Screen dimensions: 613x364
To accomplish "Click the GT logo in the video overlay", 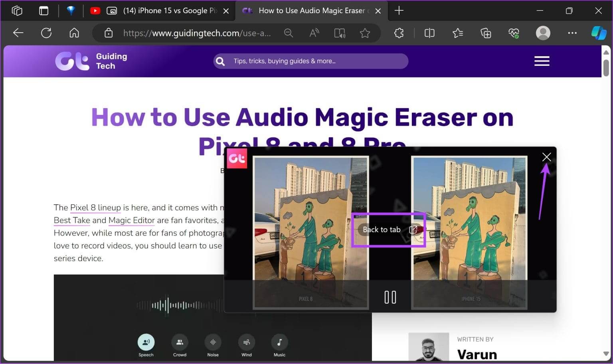I will click(237, 158).
